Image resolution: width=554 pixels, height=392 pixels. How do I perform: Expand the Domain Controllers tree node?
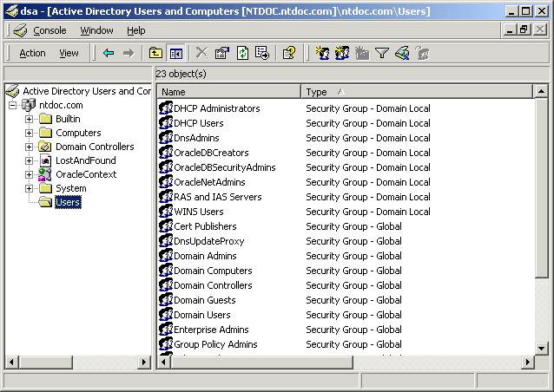click(29, 147)
